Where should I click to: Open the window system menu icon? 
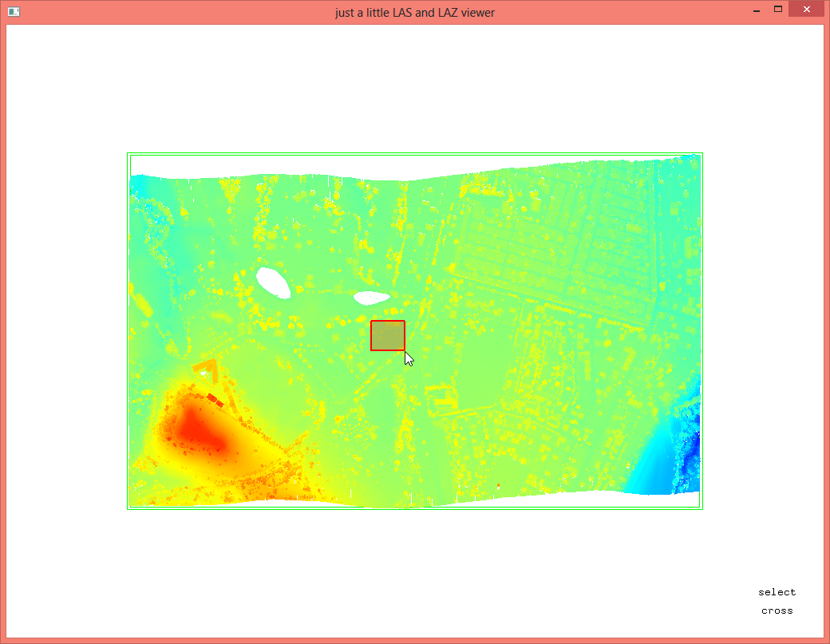[14, 11]
